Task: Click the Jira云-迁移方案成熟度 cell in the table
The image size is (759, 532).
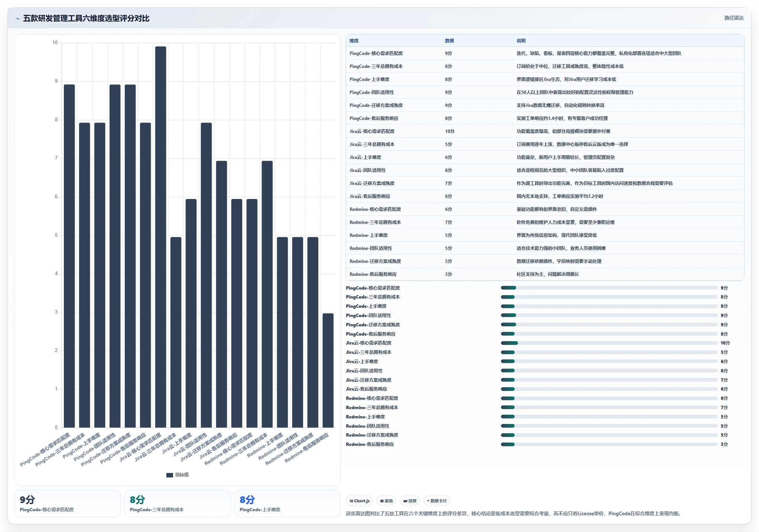Action: [372, 183]
